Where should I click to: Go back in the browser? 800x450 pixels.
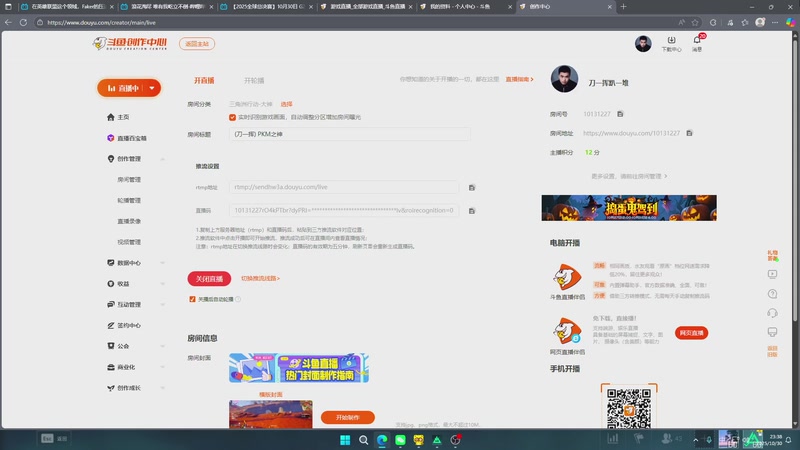tap(8, 22)
